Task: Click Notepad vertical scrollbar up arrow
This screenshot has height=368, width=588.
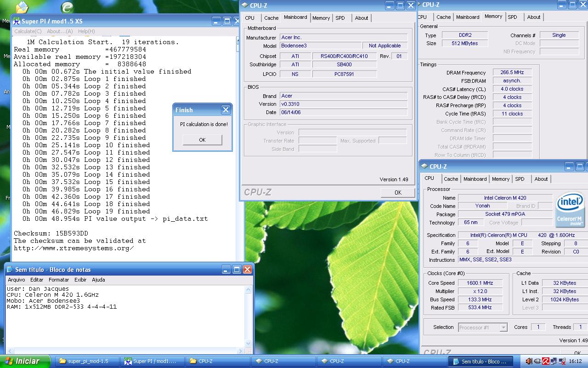Action: tap(249, 289)
